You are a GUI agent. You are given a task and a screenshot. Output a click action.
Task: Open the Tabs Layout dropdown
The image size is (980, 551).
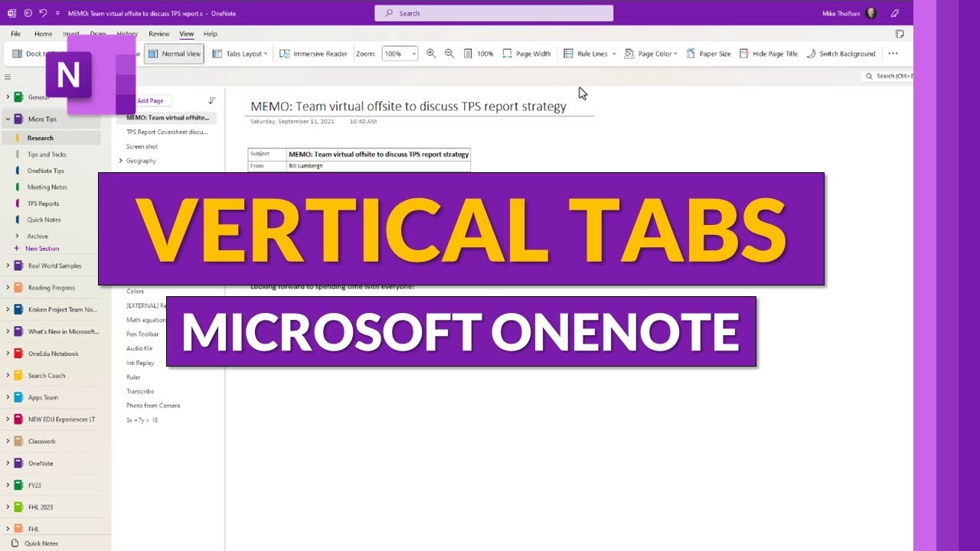[240, 54]
